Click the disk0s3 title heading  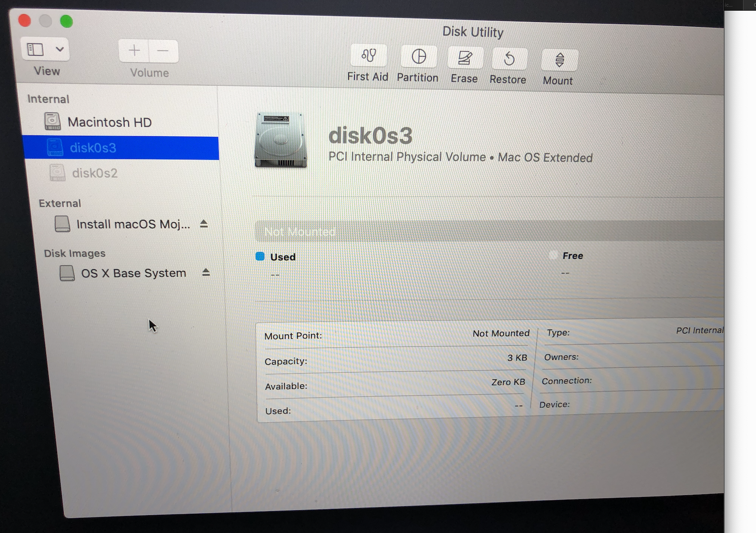pyautogui.click(x=370, y=135)
